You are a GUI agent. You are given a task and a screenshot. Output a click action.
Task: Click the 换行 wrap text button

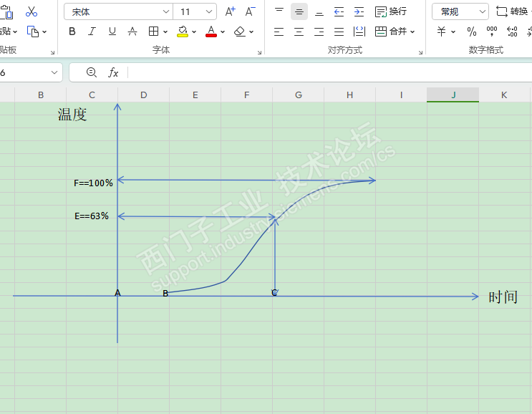pos(390,12)
